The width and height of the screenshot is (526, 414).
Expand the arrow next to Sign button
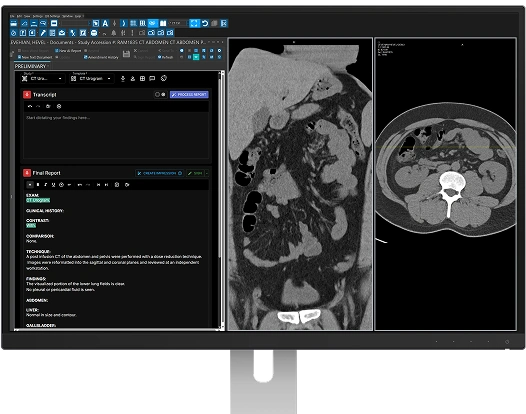point(207,173)
